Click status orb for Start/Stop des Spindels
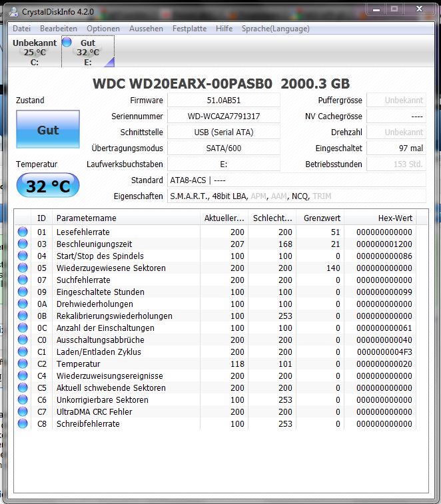The width and height of the screenshot is (441, 504). point(23,256)
